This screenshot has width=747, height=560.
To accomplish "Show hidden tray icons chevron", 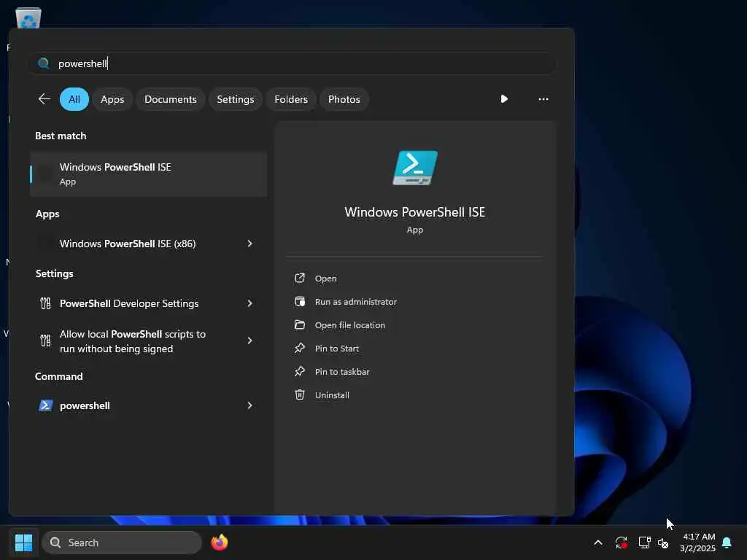I will pyautogui.click(x=598, y=542).
